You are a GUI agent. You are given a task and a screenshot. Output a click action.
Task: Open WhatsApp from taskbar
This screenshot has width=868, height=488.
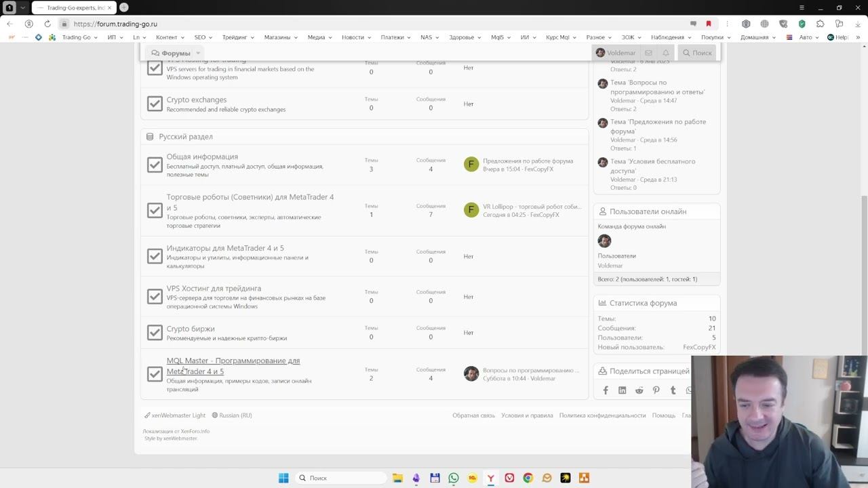[453, 478]
